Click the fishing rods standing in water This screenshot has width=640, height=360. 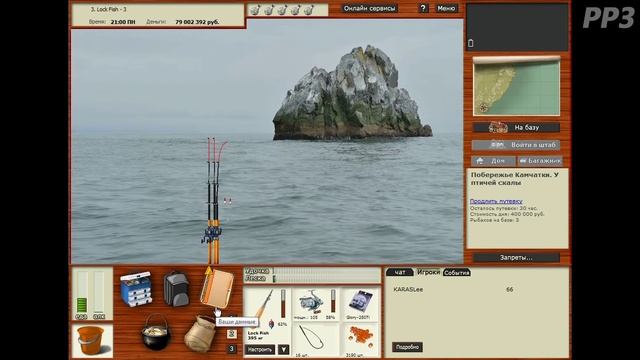click(x=214, y=200)
